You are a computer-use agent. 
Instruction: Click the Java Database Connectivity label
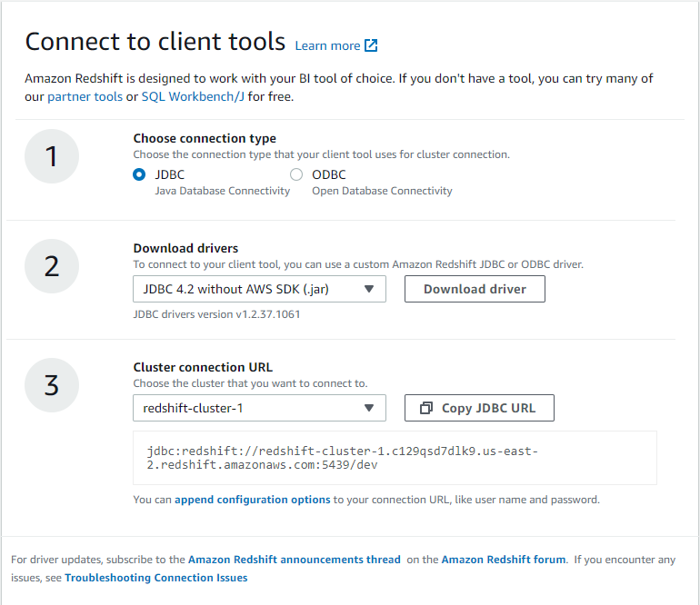223,191
